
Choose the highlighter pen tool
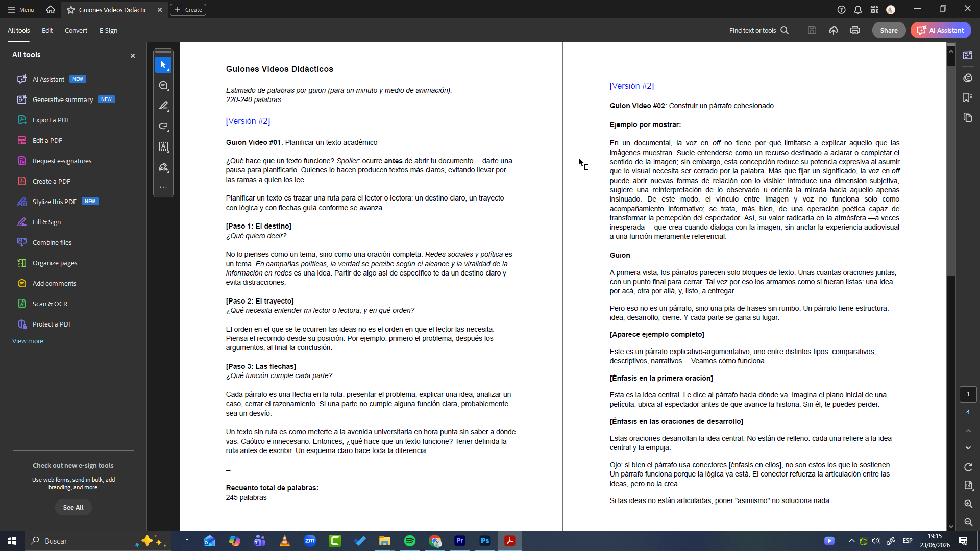[163, 106]
